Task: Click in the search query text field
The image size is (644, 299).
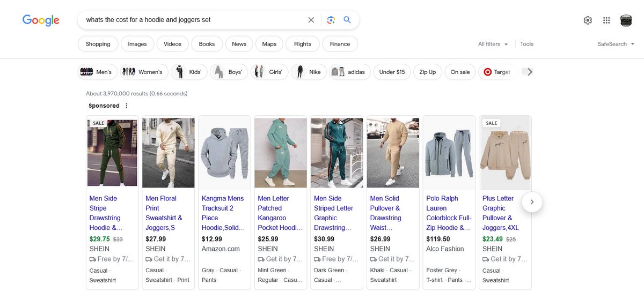Action: 193,20
